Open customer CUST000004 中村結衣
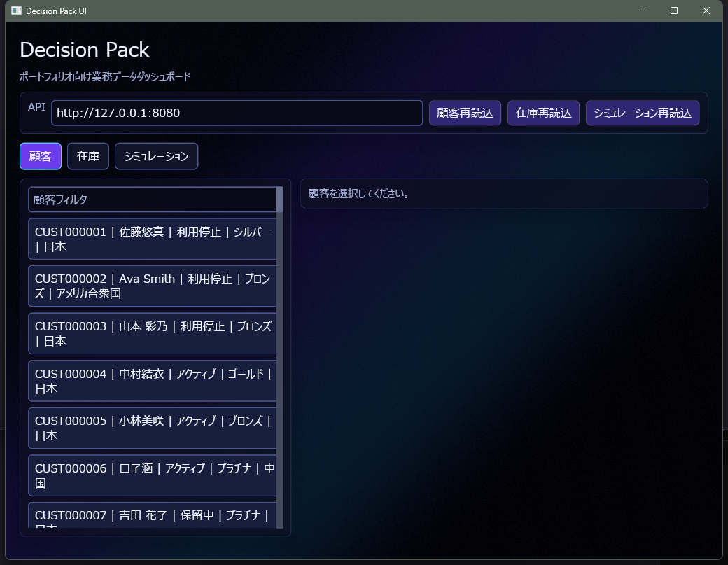 click(153, 381)
